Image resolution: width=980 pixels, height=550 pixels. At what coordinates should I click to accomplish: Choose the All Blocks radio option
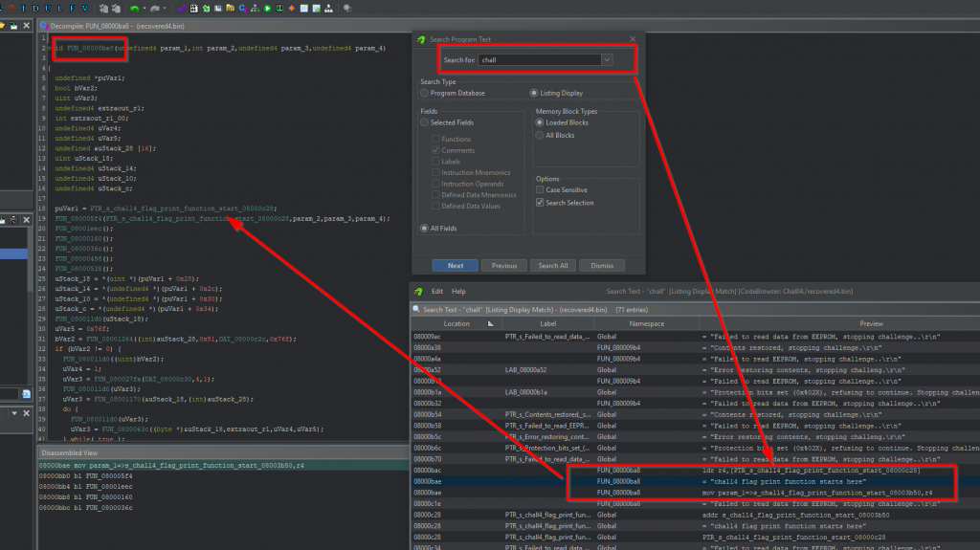pyautogui.click(x=540, y=136)
